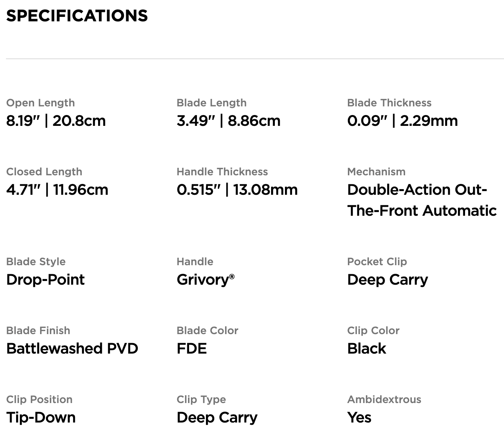Click the Blade Thickness label
504x436 pixels.
389,103
